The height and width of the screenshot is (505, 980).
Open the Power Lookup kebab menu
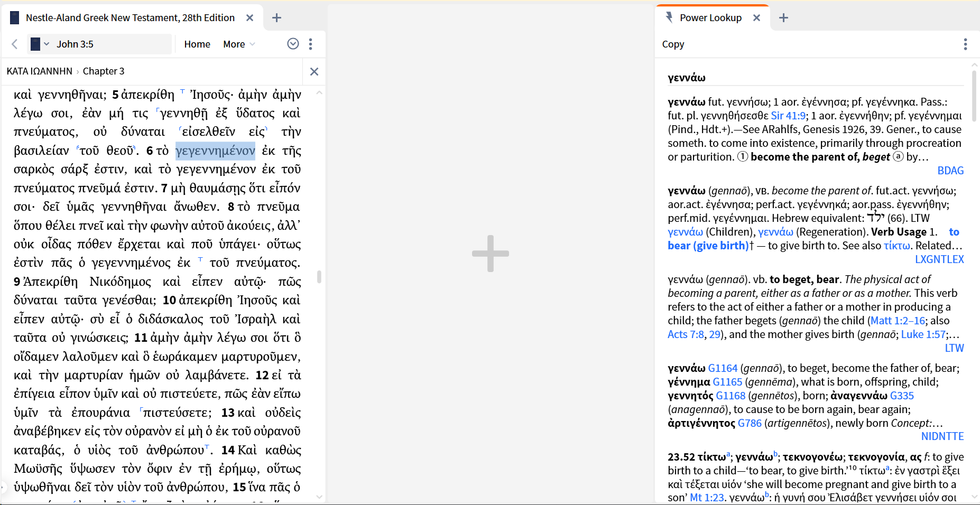(x=965, y=44)
